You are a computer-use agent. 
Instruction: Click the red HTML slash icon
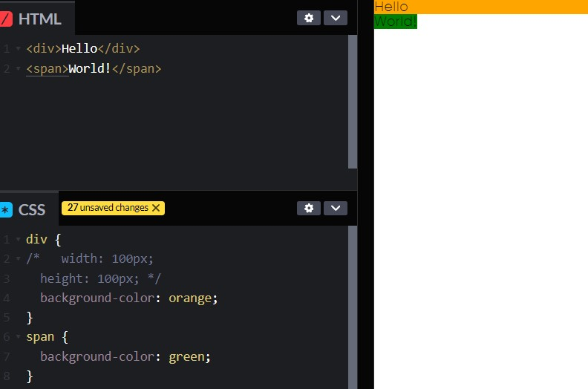(x=6, y=19)
